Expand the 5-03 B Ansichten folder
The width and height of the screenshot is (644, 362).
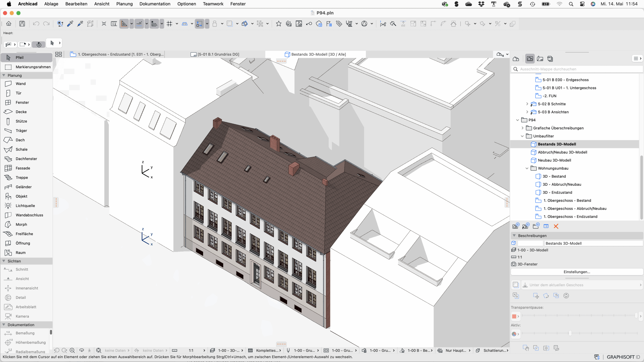pos(527,112)
